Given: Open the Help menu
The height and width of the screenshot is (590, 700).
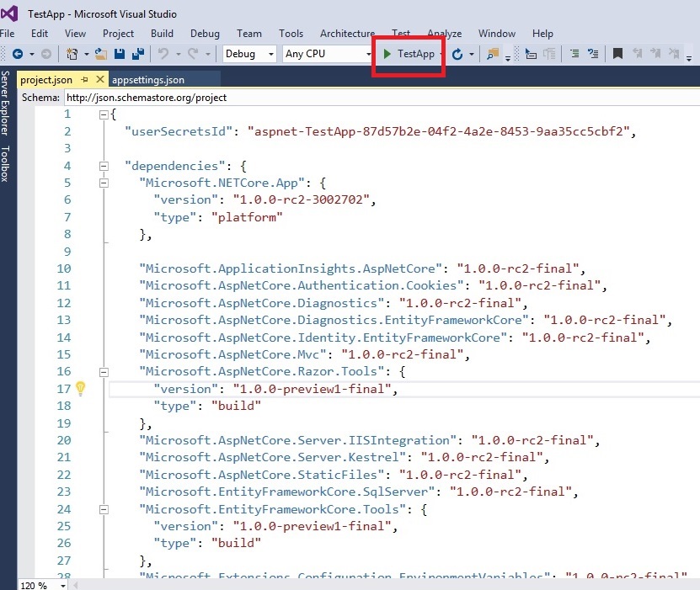Looking at the screenshot, I should [x=542, y=34].
